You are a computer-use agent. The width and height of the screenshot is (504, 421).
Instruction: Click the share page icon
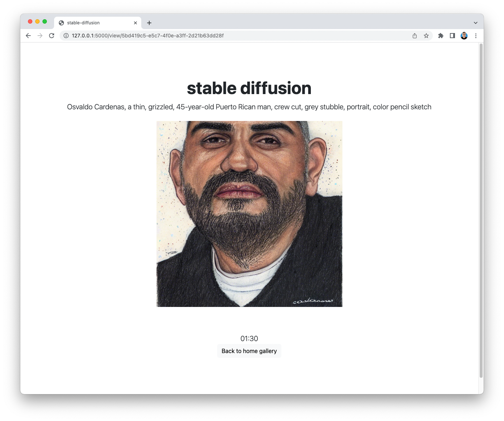click(x=415, y=36)
